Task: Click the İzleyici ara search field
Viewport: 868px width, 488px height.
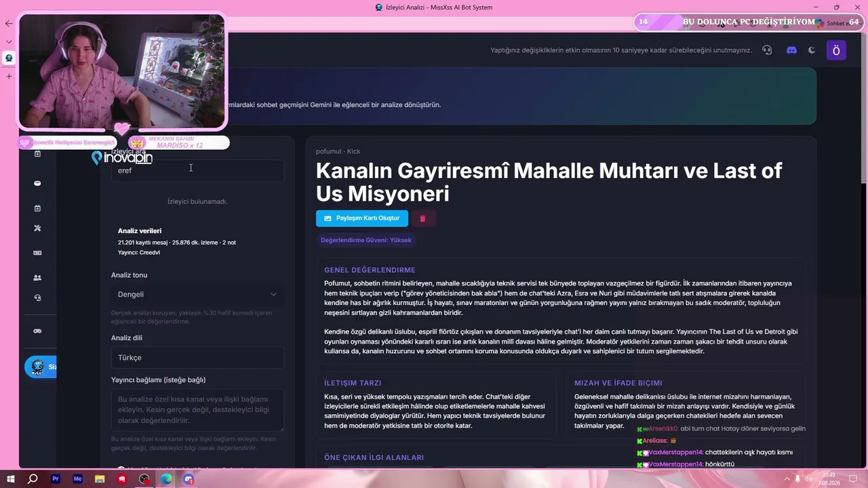Action: [x=197, y=170]
